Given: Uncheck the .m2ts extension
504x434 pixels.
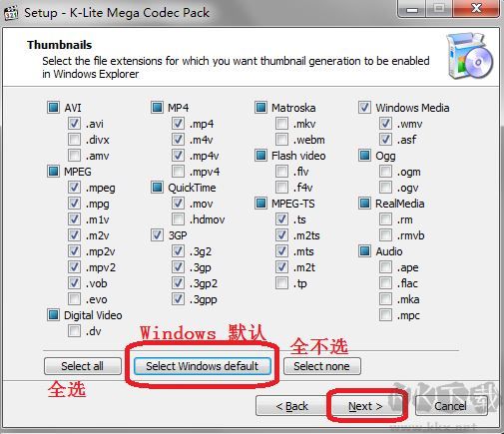Looking at the screenshot, I should (281, 235).
